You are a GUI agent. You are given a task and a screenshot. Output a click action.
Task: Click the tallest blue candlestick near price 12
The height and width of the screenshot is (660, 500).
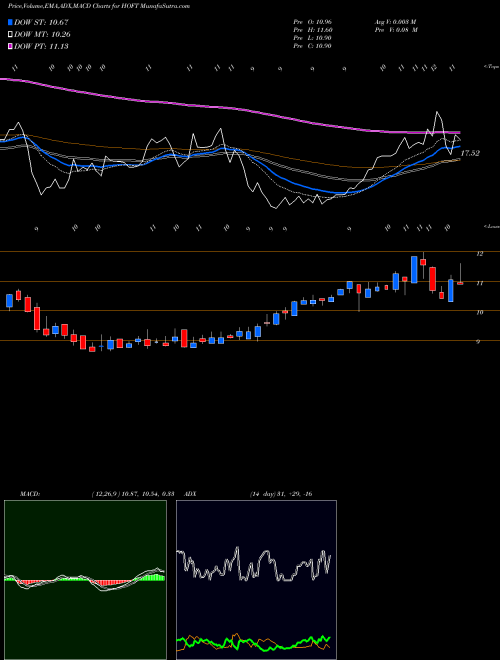414,269
